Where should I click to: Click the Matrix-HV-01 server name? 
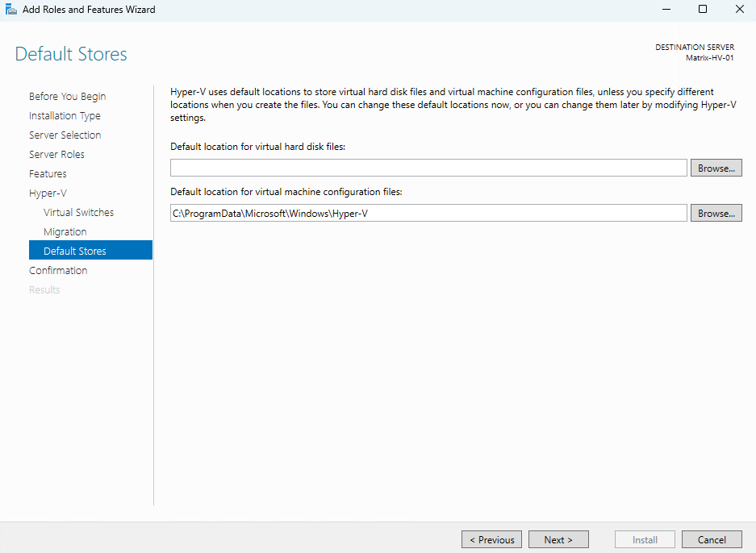click(x=710, y=58)
